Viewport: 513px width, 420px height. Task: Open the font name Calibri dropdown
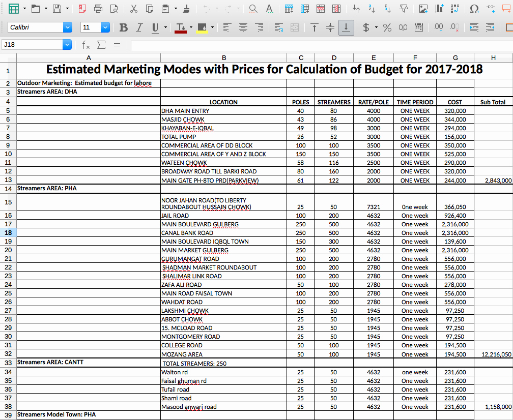pyautogui.click(x=68, y=27)
